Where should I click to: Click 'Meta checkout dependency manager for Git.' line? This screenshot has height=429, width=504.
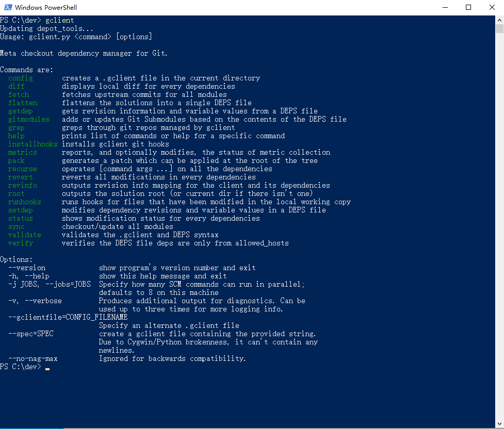pos(84,53)
